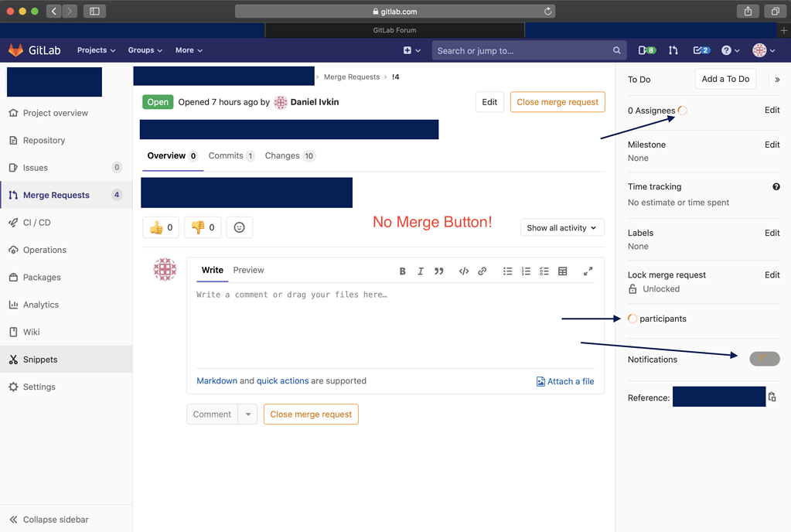The height and width of the screenshot is (532, 791).
Task: Toggle italic formatting in comment editor
Action: click(420, 271)
